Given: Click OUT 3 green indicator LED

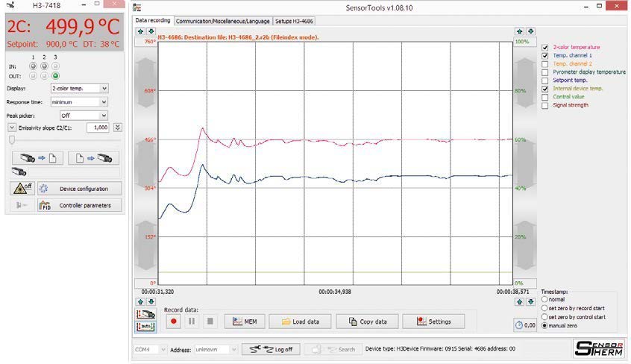Looking at the screenshot, I should (55, 75).
